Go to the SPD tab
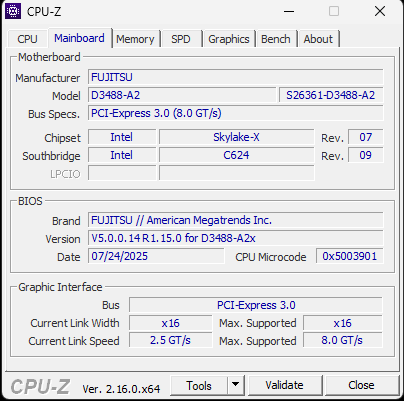Screen dimensions: 404x401 [181, 39]
